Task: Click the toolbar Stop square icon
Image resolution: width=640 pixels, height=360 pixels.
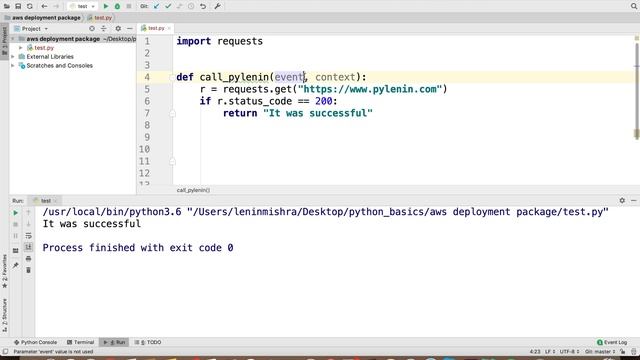Action: tap(129, 6)
